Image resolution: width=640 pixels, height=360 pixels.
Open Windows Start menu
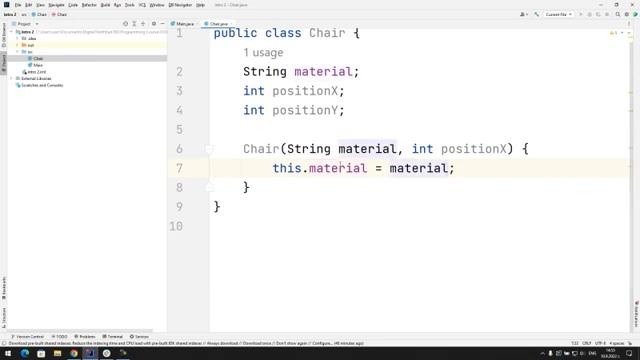click(x=8, y=353)
